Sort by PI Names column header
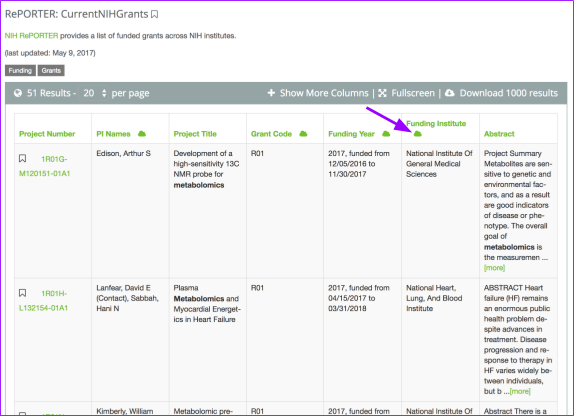Screen dimensions: 574x416 click(113, 134)
